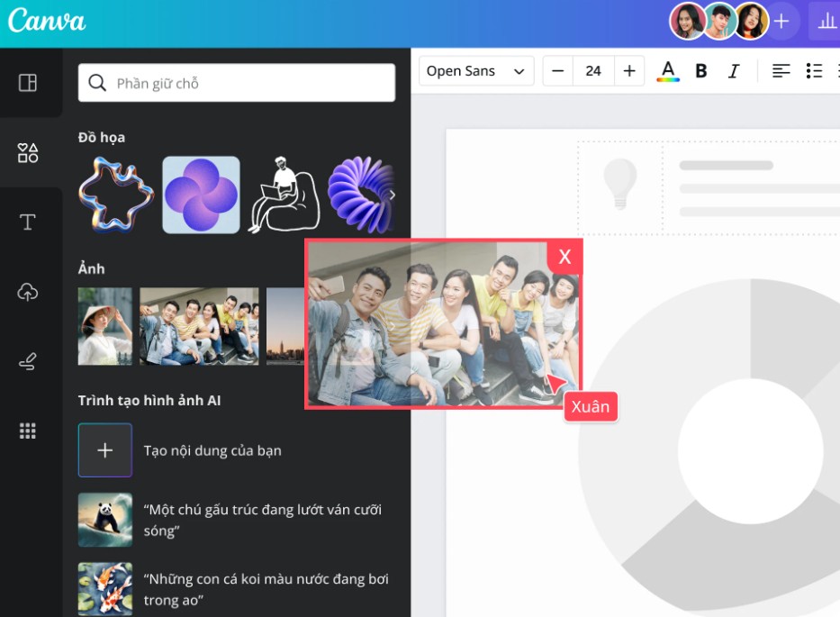Open the Apps grid icon in sidebar

[28, 431]
